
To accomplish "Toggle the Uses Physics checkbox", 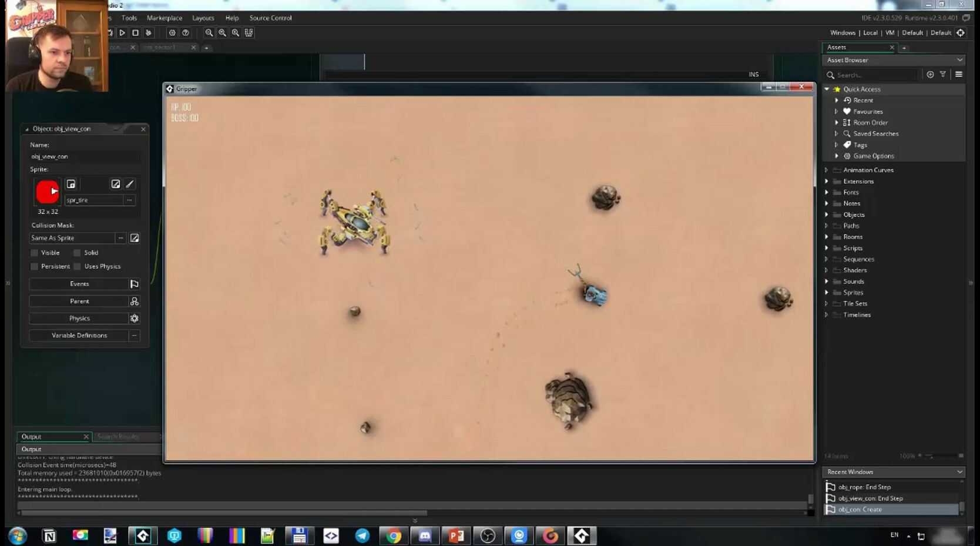I will tap(77, 266).
